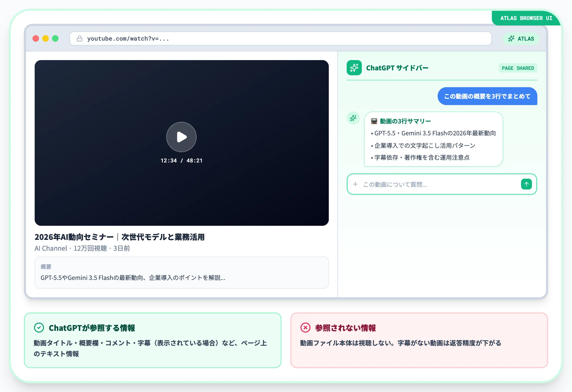Click the youtube.com address bar field
This screenshot has height=392, width=572.
[x=280, y=38]
